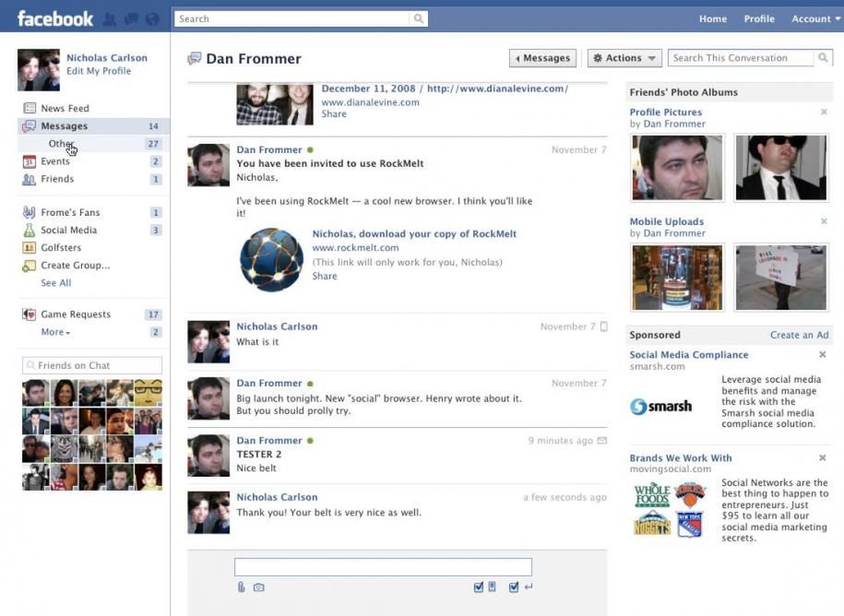The height and width of the screenshot is (616, 844).
Task: Click the envelope icon beside 9 minutes ago
Action: point(602,441)
